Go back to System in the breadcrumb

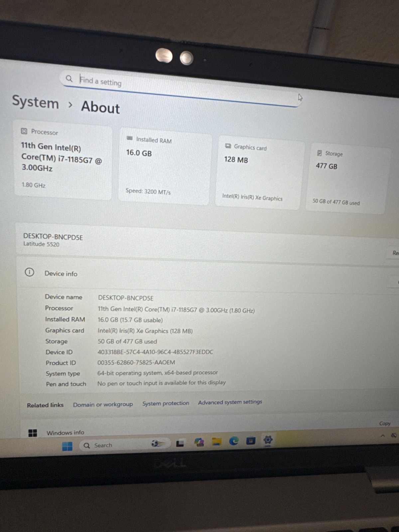[35, 102]
